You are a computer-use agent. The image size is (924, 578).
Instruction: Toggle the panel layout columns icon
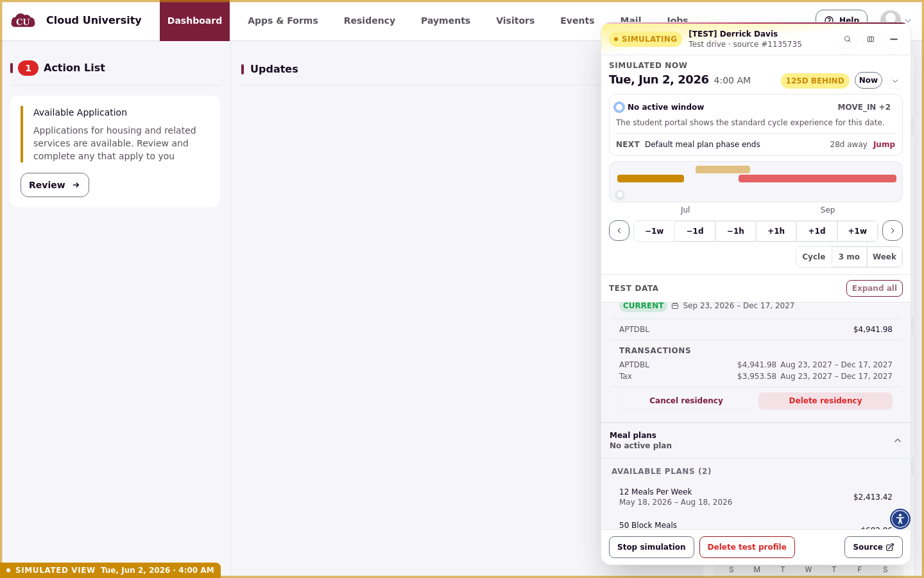[x=871, y=39]
